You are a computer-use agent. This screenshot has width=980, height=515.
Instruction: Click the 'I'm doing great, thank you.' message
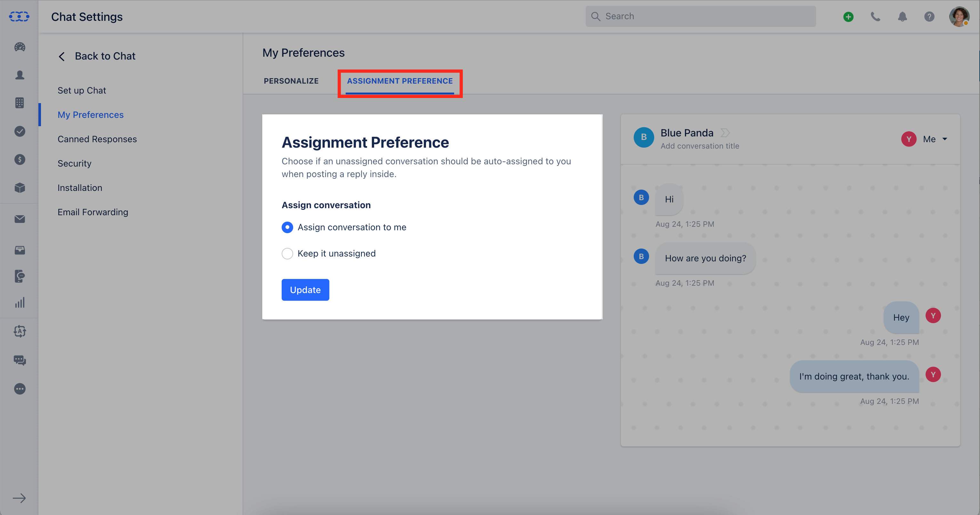tap(854, 377)
